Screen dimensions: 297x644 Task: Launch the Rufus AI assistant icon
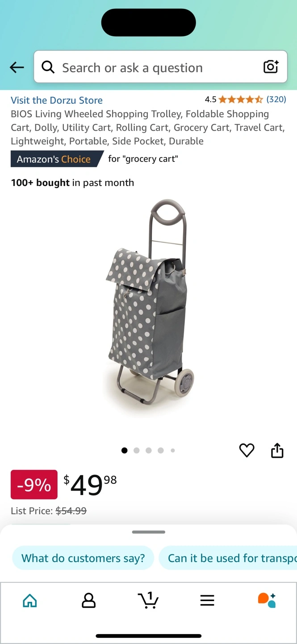pyautogui.click(x=267, y=600)
